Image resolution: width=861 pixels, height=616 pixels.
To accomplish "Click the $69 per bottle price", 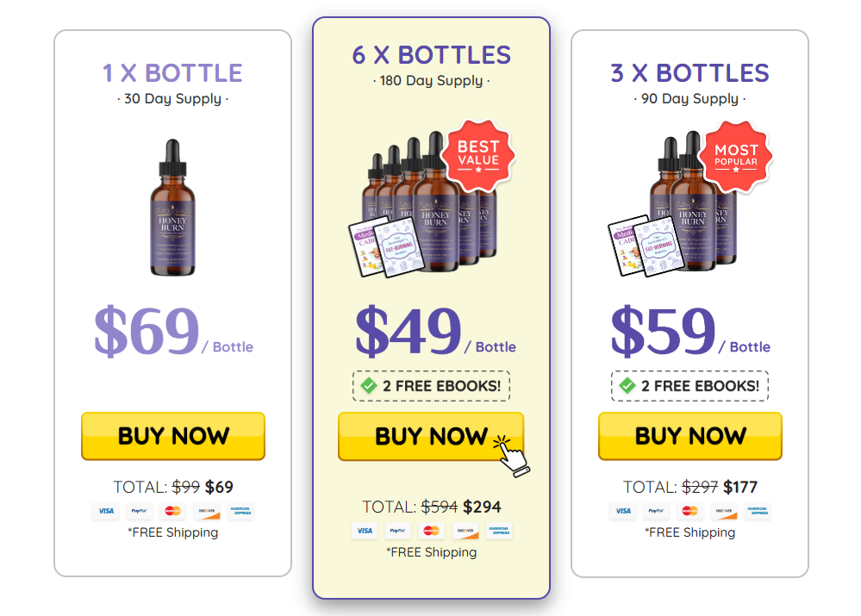I will (147, 332).
